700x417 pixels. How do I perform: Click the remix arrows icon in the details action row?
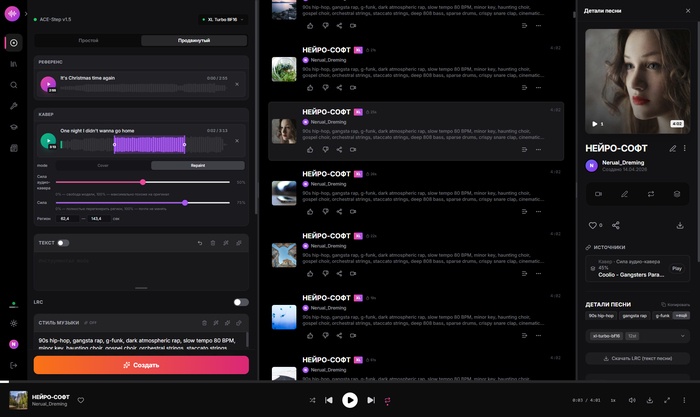pyautogui.click(x=651, y=194)
